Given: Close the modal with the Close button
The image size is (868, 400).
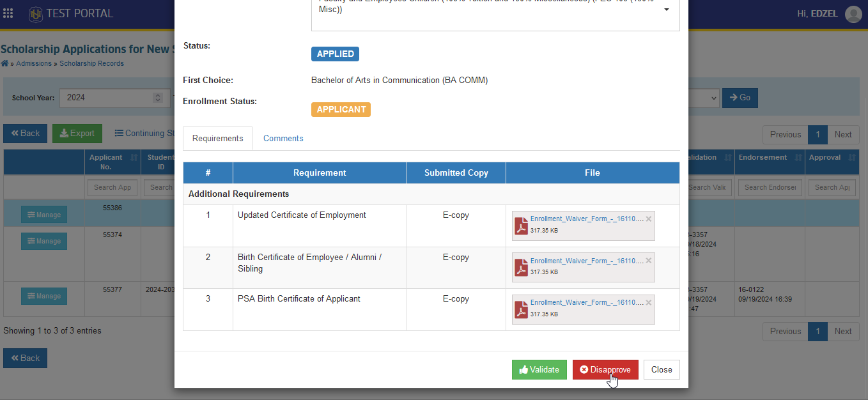Looking at the screenshot, I should pyautogui.click(x=662, y=369).
